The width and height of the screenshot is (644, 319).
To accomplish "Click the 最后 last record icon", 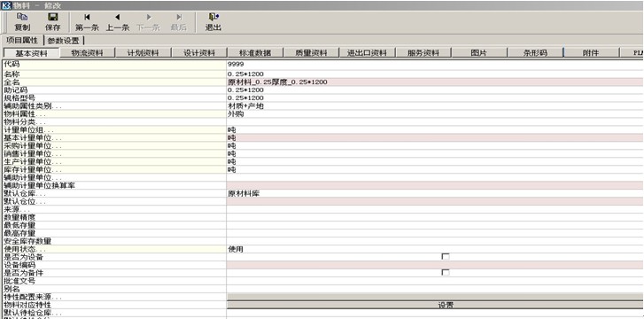I will (x=179, y=22).
